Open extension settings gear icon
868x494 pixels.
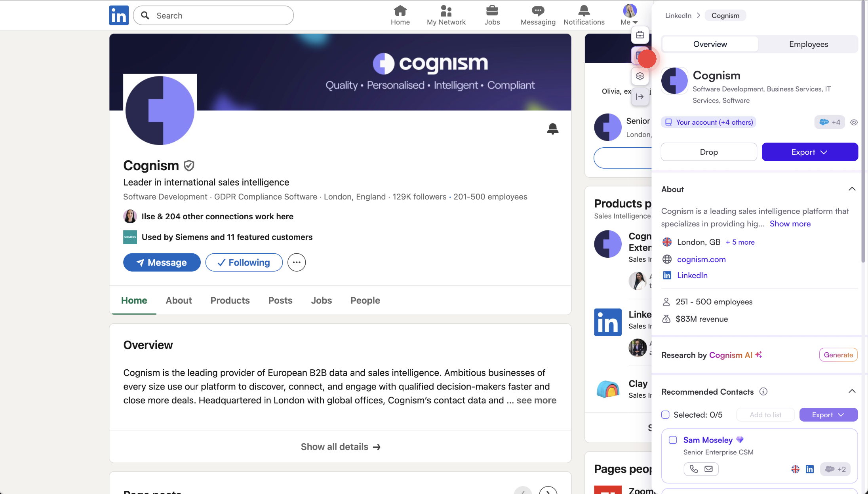[640, 76]
